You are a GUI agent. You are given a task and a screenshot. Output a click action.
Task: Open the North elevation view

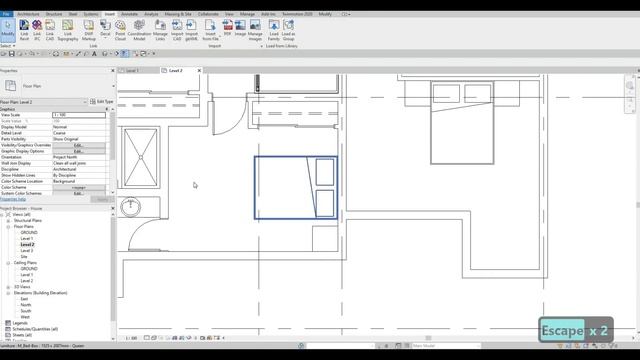click(x=26, y=305)
